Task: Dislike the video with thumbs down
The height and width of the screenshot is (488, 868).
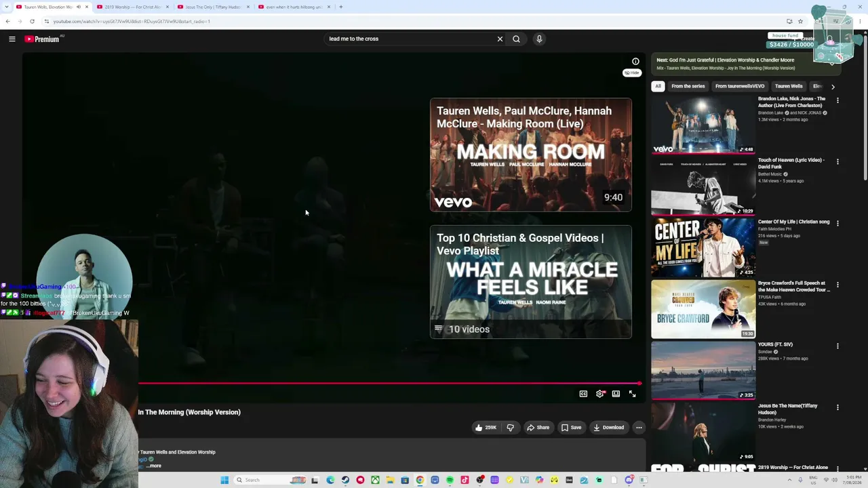Action: click(x=511, y=428)
